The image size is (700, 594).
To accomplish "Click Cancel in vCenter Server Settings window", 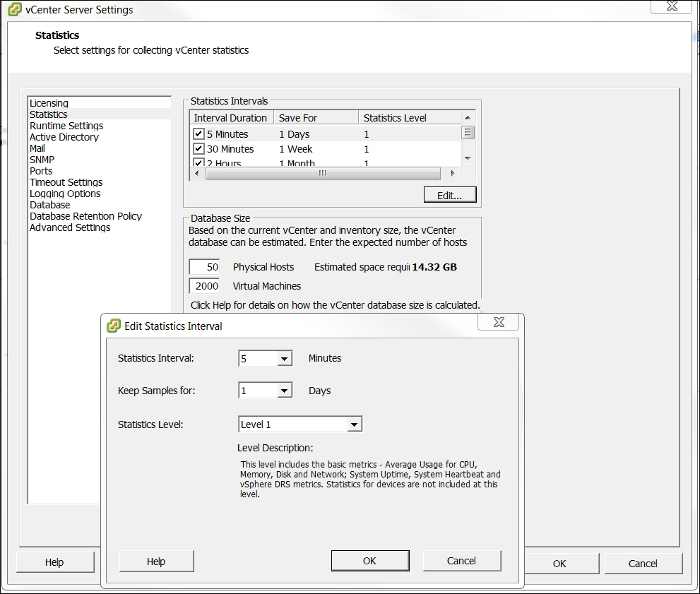I will [x=643, y=563].
